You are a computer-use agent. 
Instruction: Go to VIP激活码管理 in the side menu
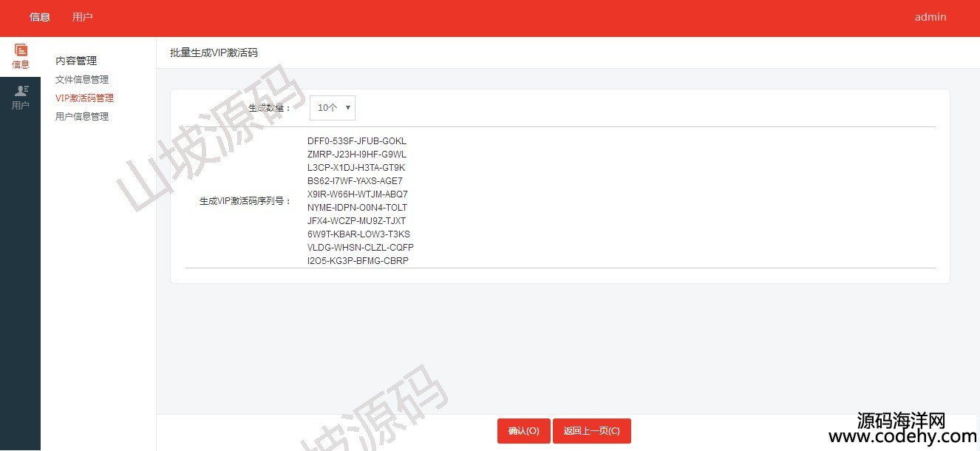click(84, 98)
